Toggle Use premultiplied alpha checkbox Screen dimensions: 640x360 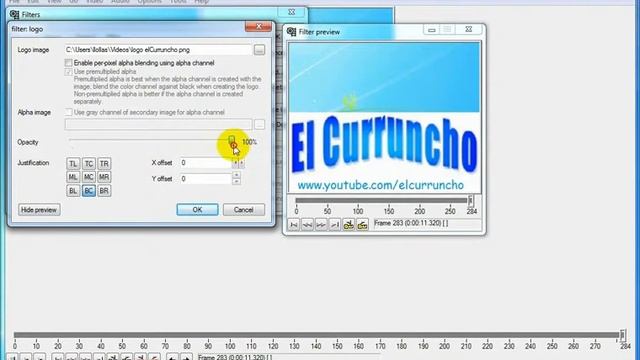(69, 72)
